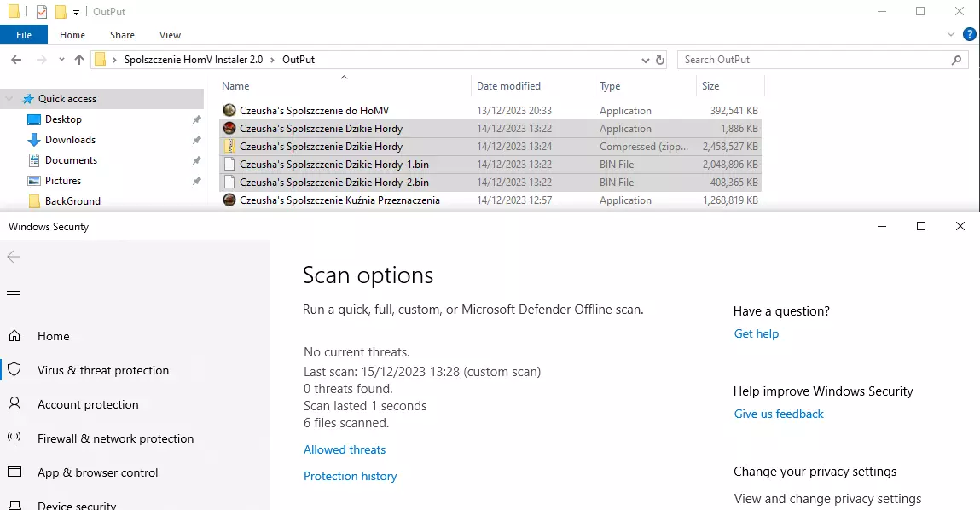This screenshot has height=510, width=980.
Task: Click the Explorer help question mark icon
Action: tap(969, 35)
